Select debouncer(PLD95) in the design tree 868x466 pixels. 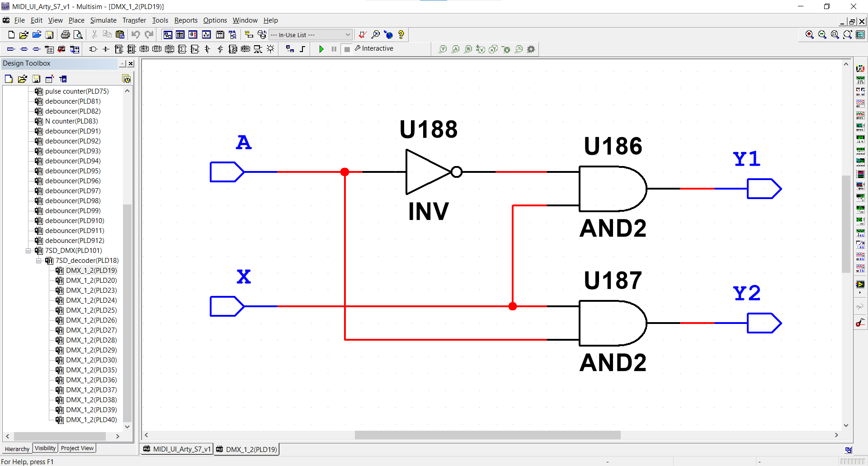tap(73, 171)
